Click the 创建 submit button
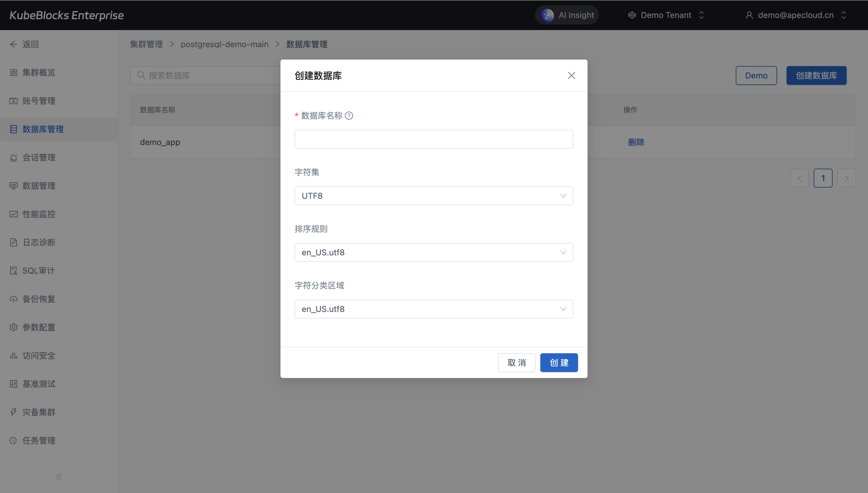The width and height of the screenshot is (868, 493). tap(559, 363)
